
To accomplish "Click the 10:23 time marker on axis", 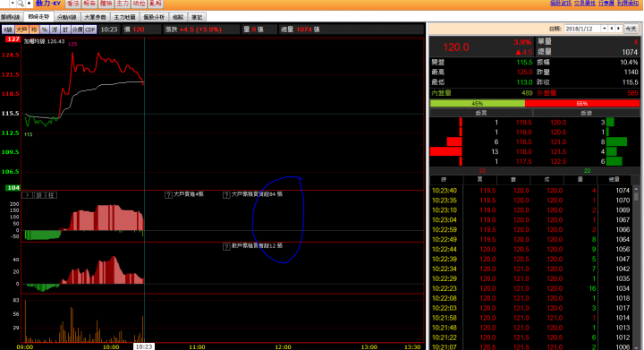I will click(144, 346).
